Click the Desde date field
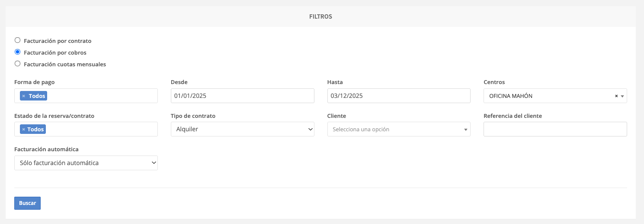This screenshot has height=224, width=644. (242, 96)
